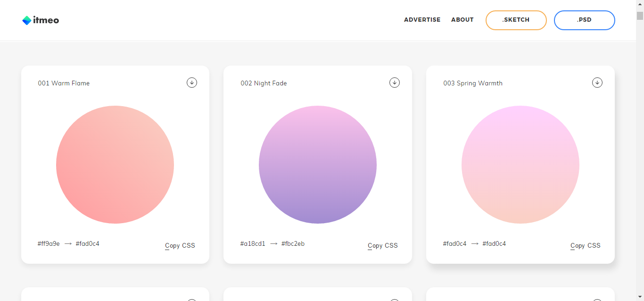Viewport: 644px width, 301px height.
Task: Click the #a18cd1 hex color code
Action: tap(253, 244)
